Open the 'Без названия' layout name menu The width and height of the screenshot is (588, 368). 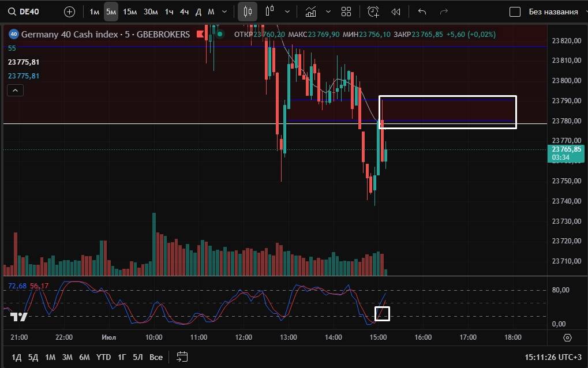[553, 12]
